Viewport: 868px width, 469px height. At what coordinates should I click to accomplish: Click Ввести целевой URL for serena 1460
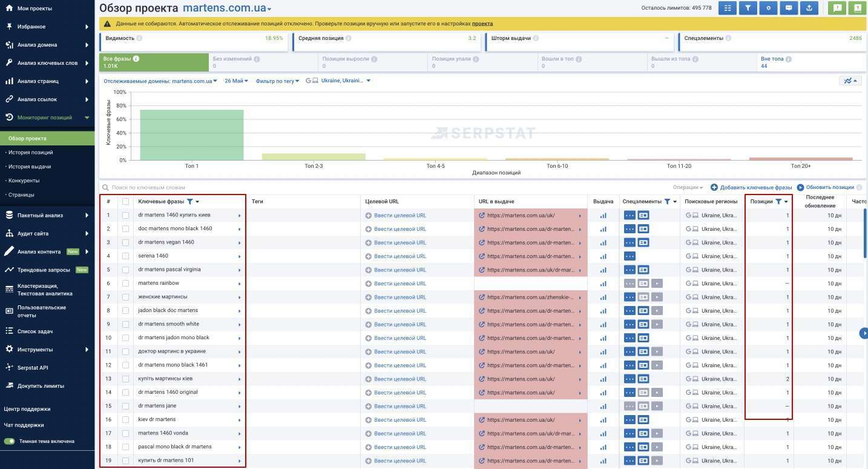click(x=400, y=256)
